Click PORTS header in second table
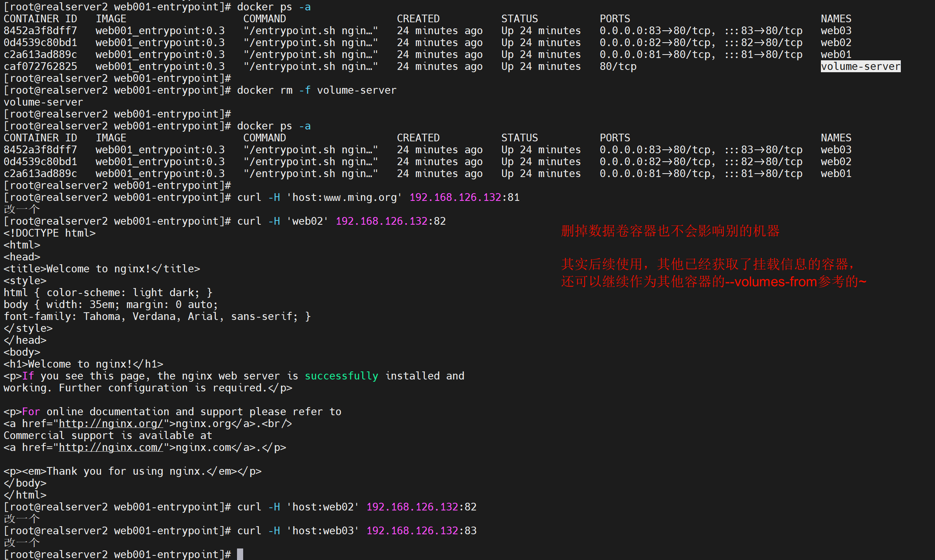The width and height of the screenshot is (935, 560). [615, 138]
